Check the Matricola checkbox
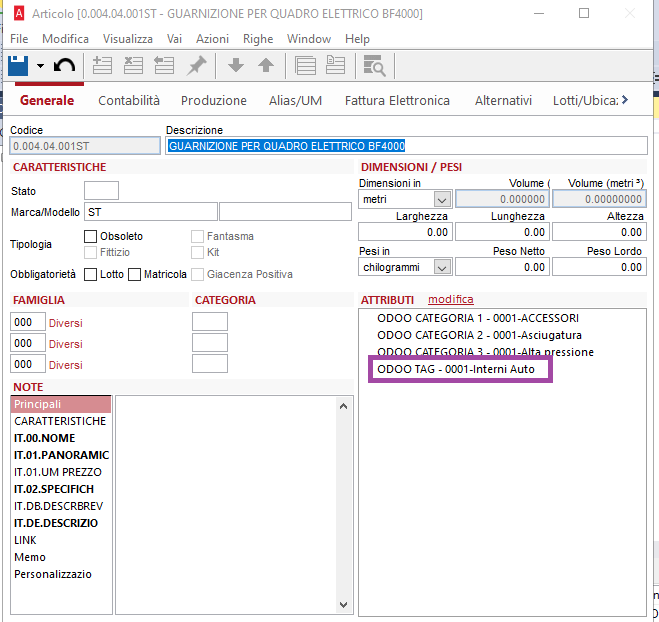Viewport: 659px width, 622px height. coord(135,274)
